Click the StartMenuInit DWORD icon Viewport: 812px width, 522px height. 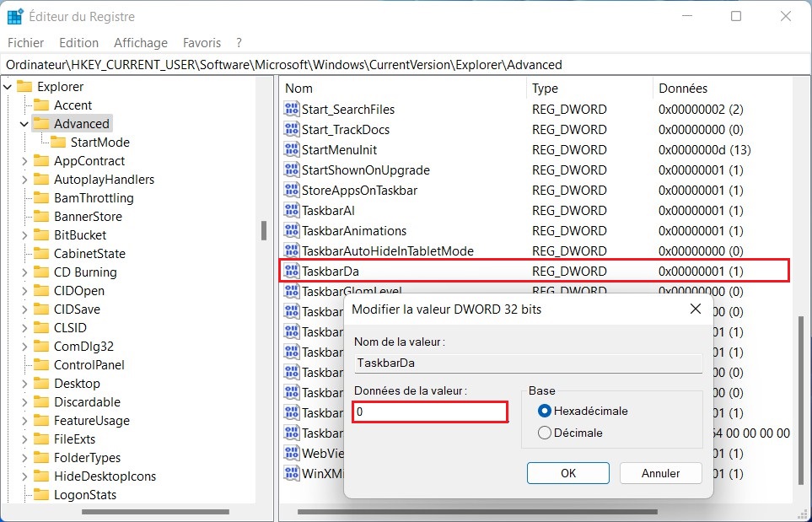[292, 150]
